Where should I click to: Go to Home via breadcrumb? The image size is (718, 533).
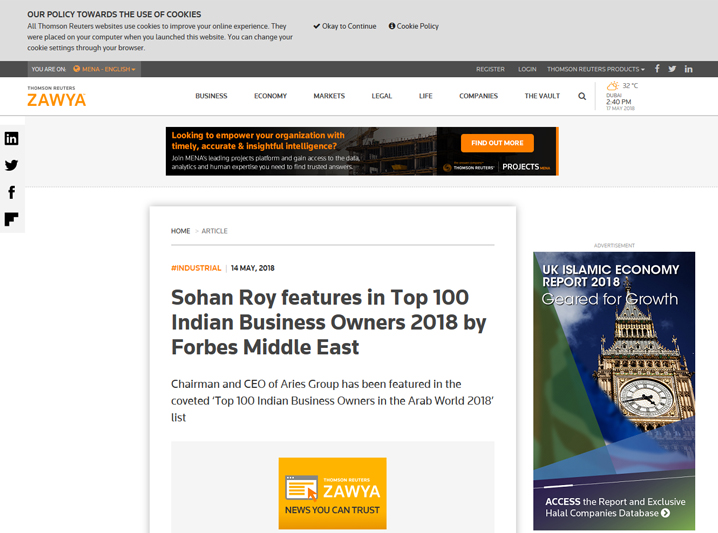click(180, 231)
